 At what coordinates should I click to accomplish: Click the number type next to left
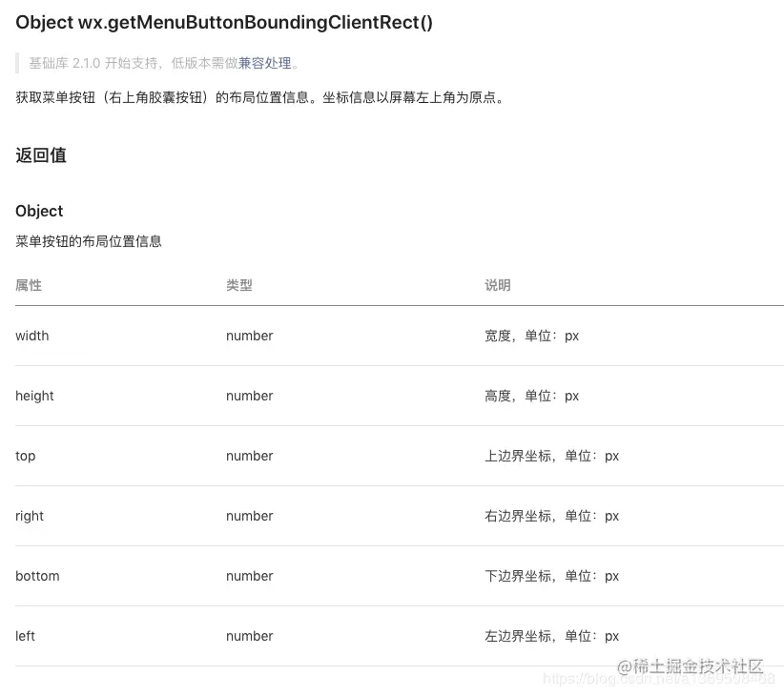coord(249,636)
